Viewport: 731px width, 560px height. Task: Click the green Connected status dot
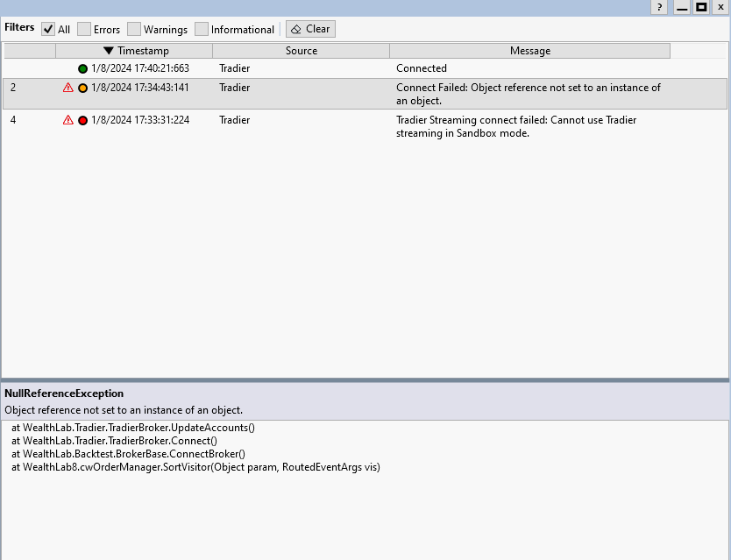83,68
